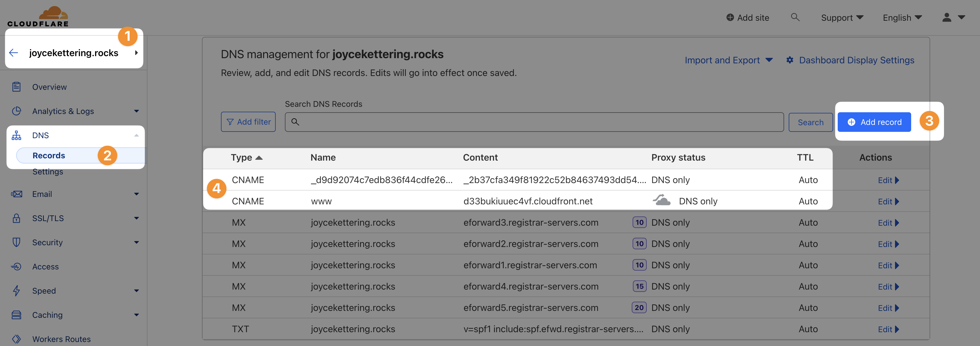Click the Add record button
Image resolution: width=980 pixels, height=346 pixels.
tap(874, 122)
